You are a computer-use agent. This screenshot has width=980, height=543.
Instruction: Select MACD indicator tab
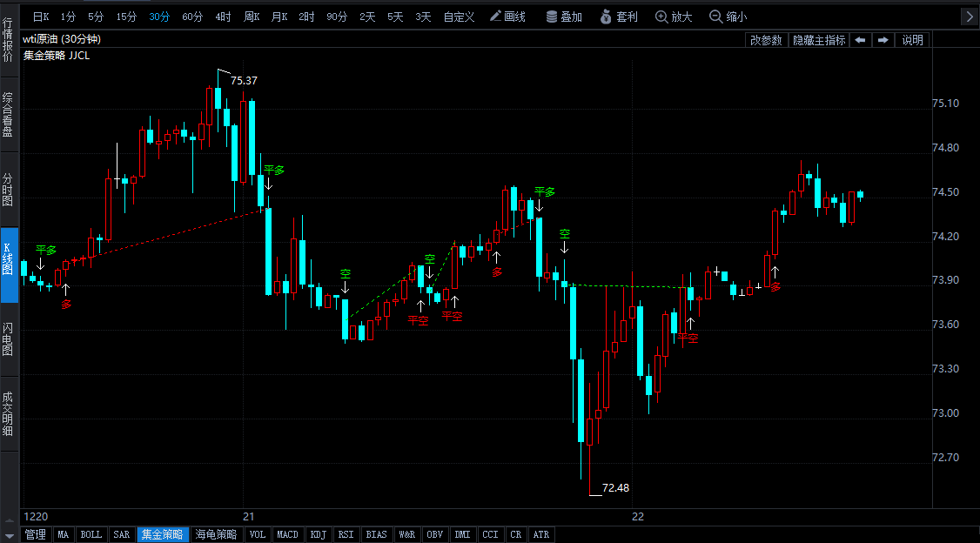287,535
